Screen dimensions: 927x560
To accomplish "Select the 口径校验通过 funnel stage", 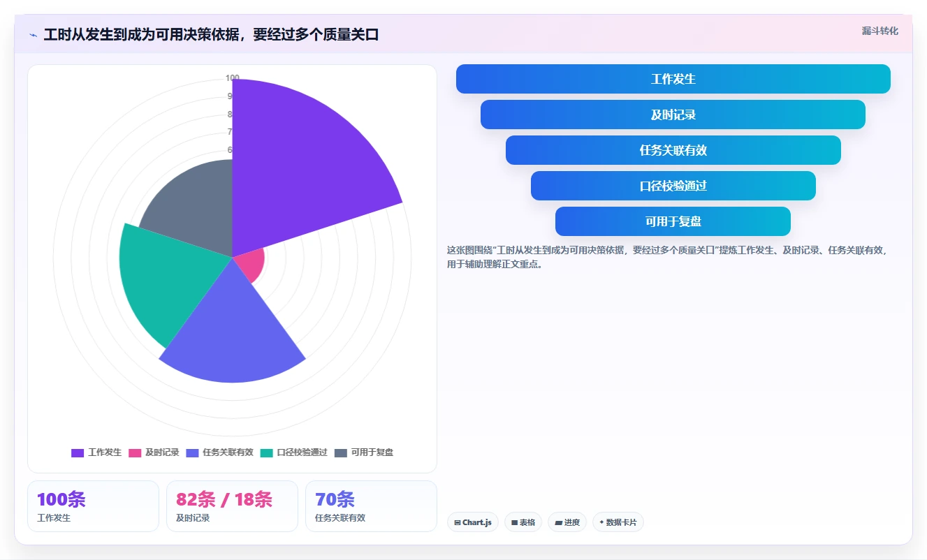I will point(673,186).
